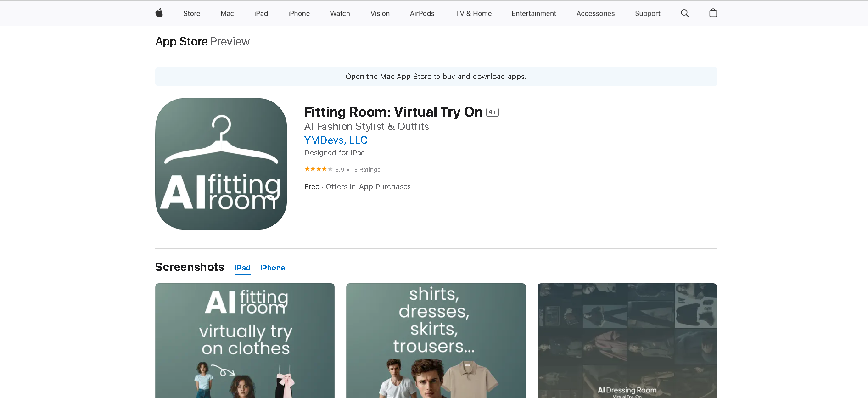Open the Mac menu

coord(227,13)
